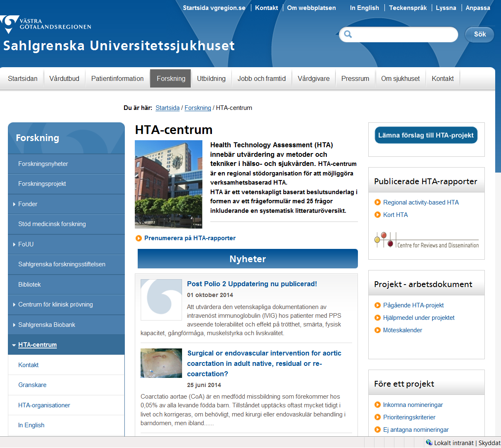Click orange bullet beside Möteskalender

point(377,330)
